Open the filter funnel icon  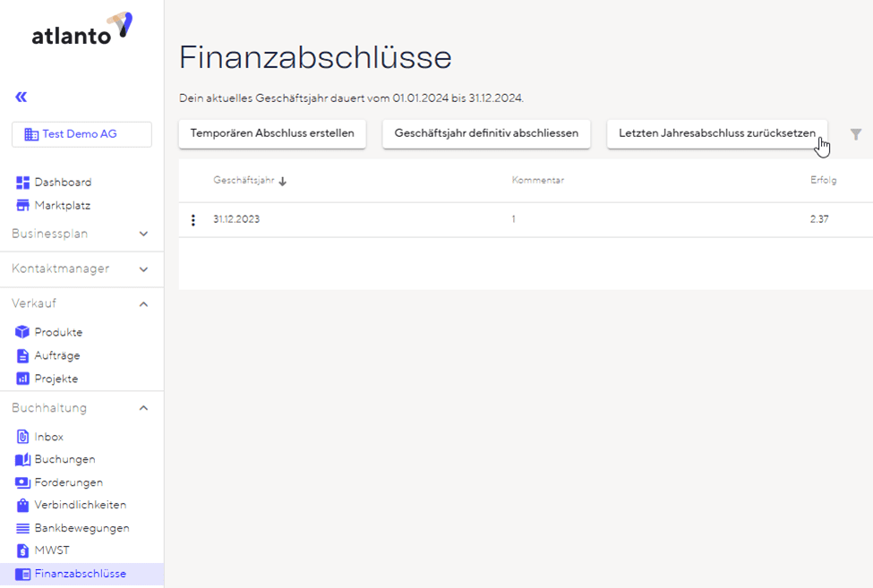pos(856,134)
